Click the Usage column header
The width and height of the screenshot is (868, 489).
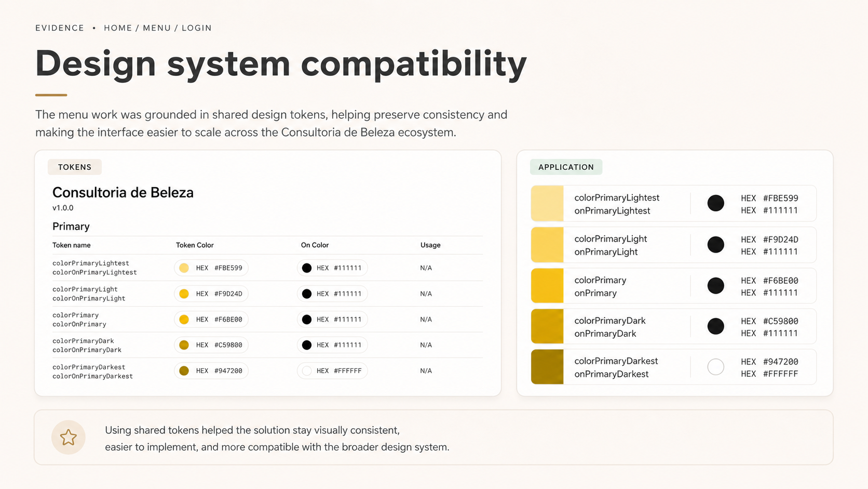point(430,245)
